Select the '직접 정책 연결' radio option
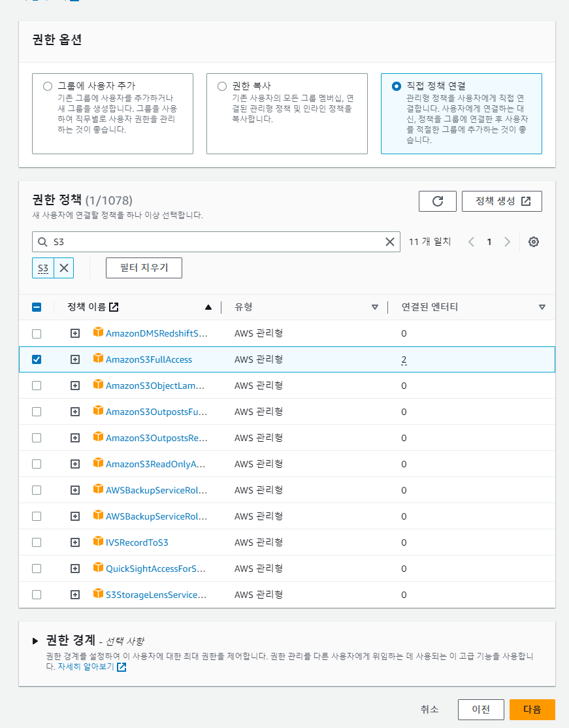 [x=397, y=86]
